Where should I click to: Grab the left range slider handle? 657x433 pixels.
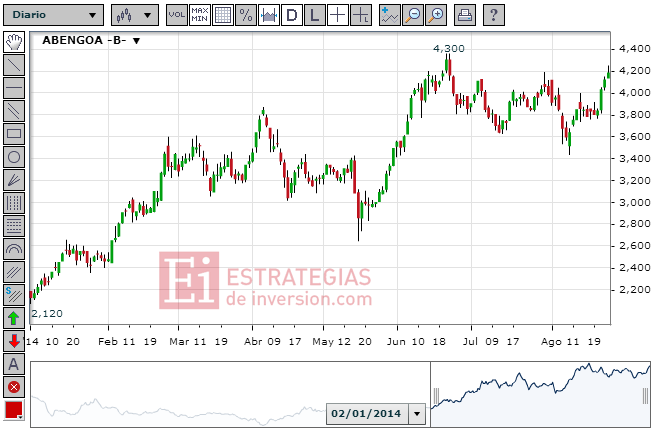[x=436, y=396]
